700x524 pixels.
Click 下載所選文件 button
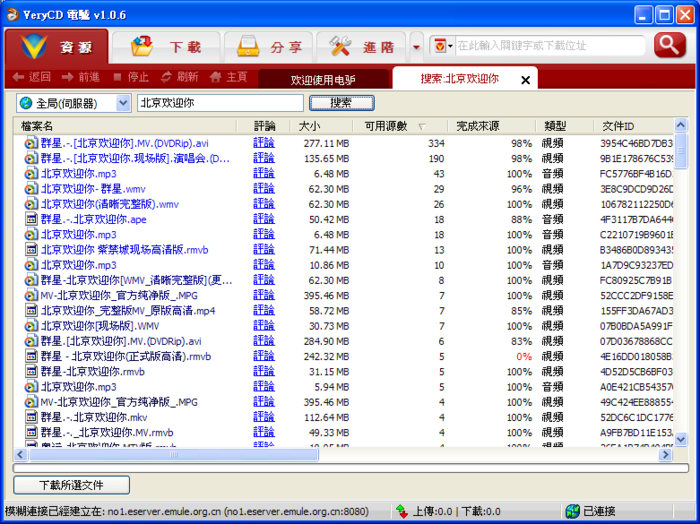coord(71,485)
